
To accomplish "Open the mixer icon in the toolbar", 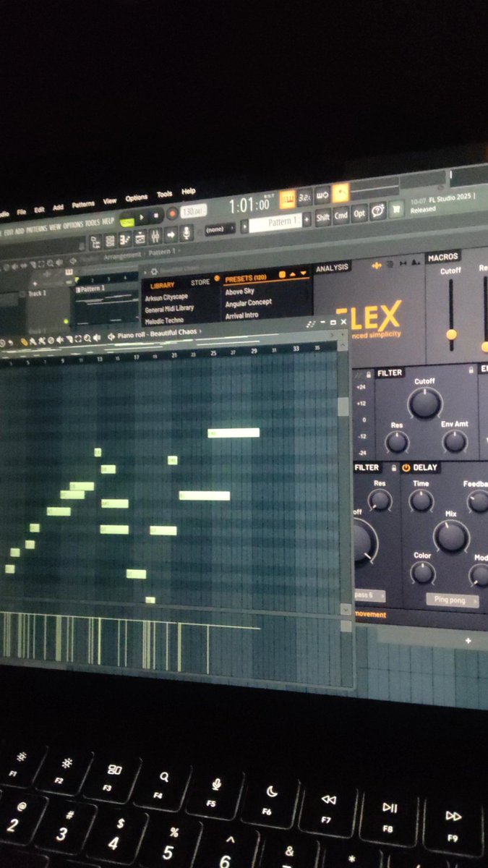I will [155, 236].
